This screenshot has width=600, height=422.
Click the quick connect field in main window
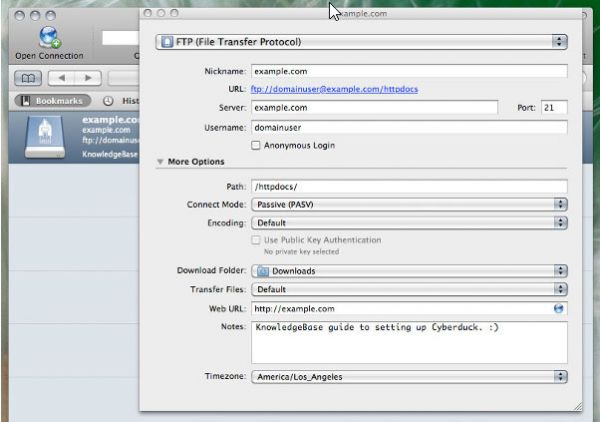tap(120, 38)
